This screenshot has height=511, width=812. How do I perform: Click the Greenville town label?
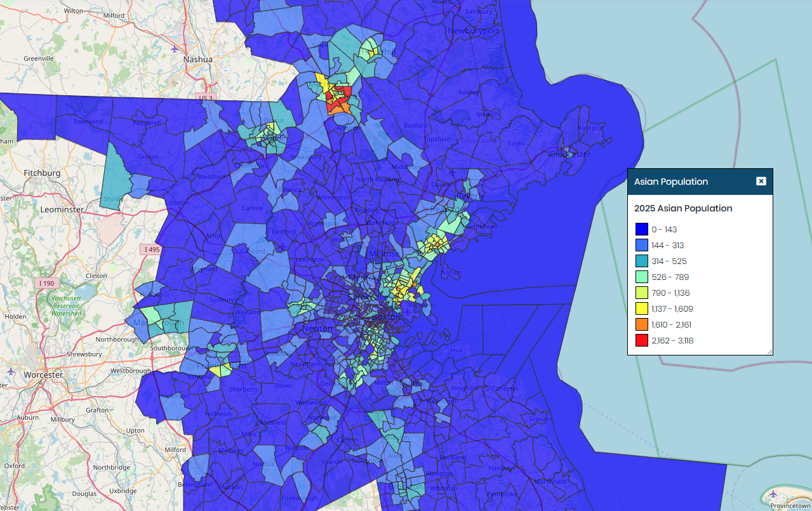point(39,58)
